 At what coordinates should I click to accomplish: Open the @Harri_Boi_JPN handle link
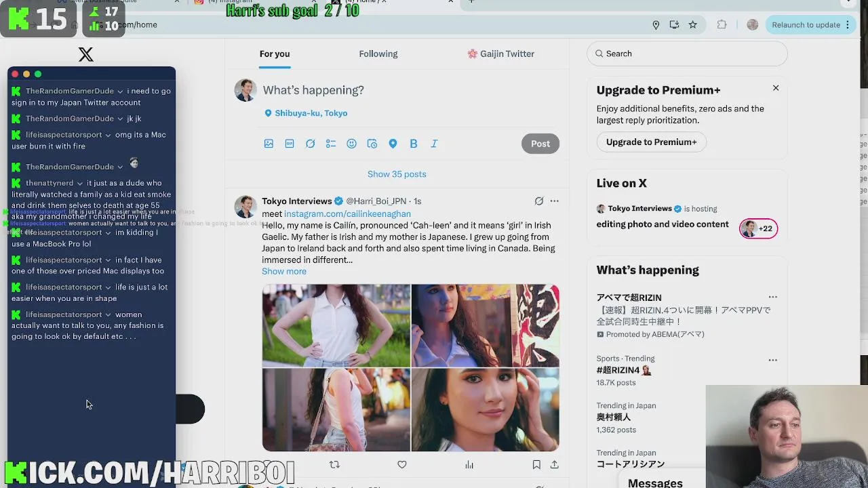tap(376, 201)
